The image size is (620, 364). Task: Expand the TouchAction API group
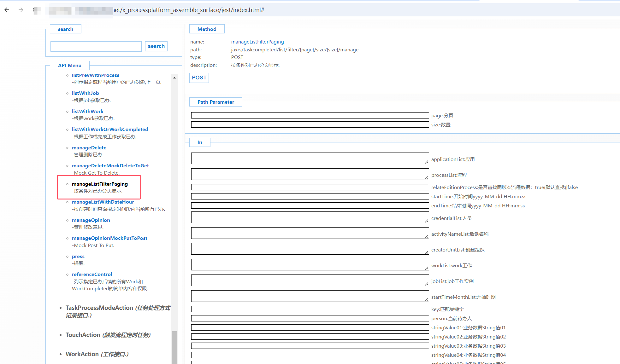point(83,335)
